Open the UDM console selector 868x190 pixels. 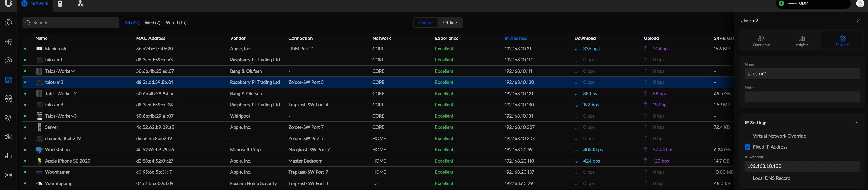click(813, 4)
